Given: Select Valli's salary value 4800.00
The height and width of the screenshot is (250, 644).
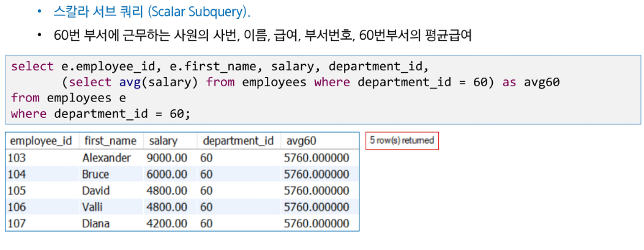Looking at the screenshot, I should [167, 207].
